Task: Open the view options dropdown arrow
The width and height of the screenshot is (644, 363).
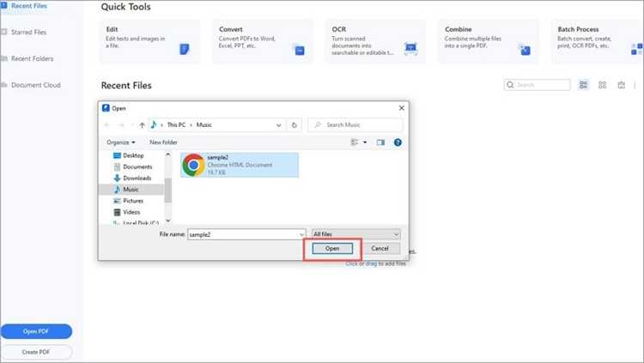Action: (365, 142)
